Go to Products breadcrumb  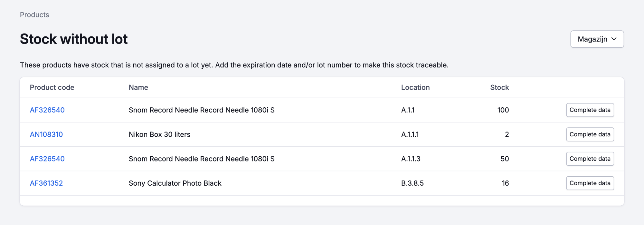[34, 15]
